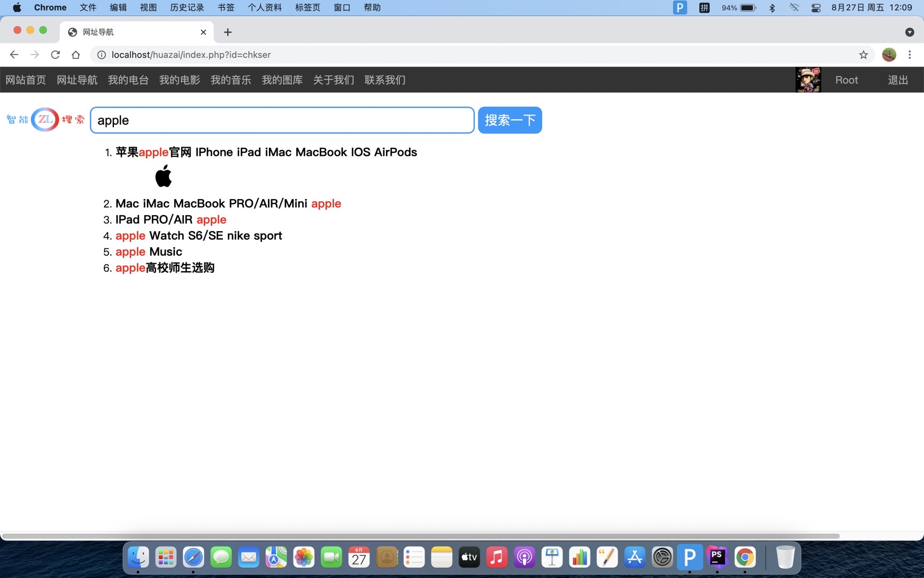The width and height of the screenshot is (924, 578).
Task: Open 我的电影 in site navigation
Action: pyautogui.click(x=180, y=80)
